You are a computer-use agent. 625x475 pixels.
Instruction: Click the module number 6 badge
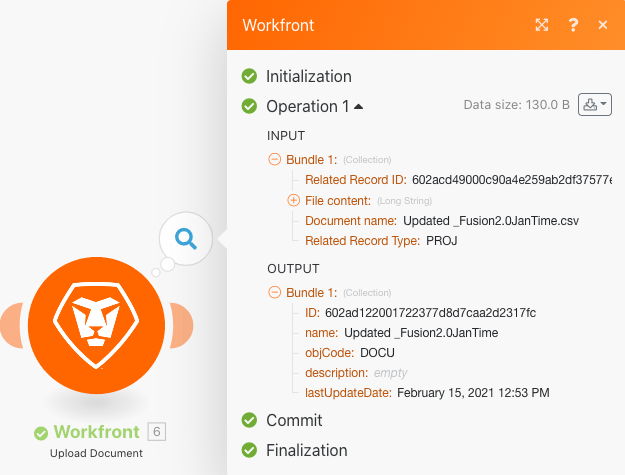coord(157,432)
